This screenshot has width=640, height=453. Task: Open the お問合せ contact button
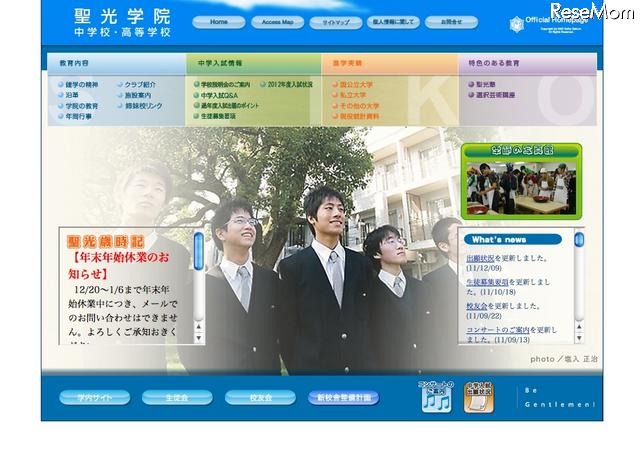pyautogui.click(x=451, y=21)
